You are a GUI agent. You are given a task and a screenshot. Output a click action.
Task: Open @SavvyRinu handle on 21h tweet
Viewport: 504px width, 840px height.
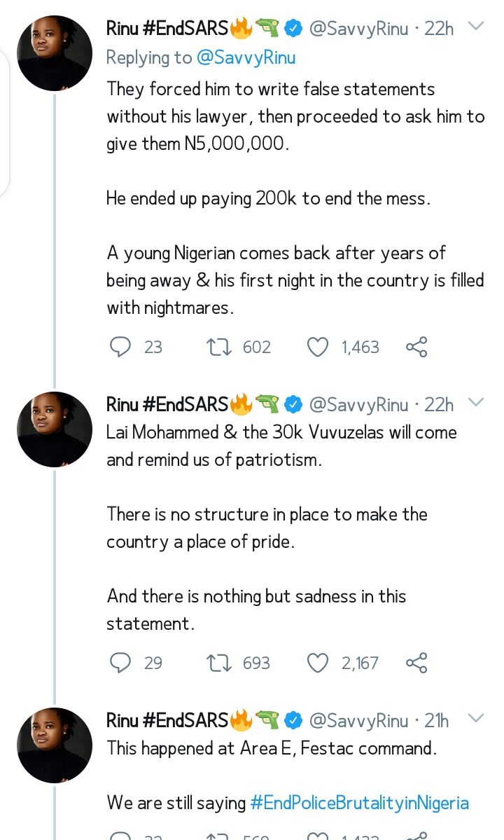click(358, 720)
